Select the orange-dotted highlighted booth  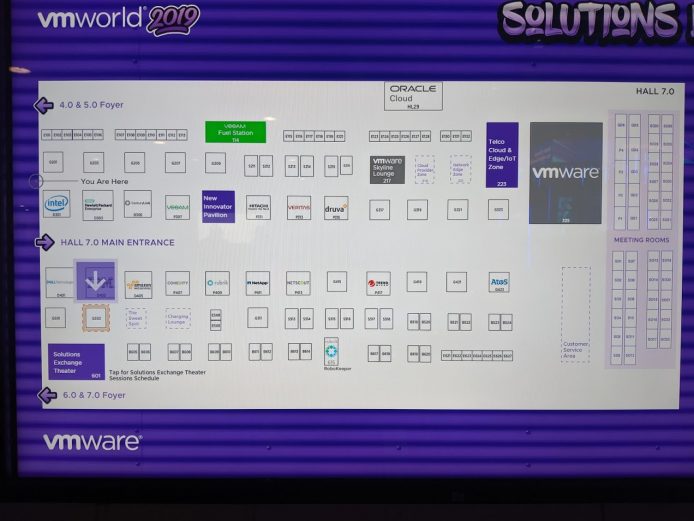point(96,318)
